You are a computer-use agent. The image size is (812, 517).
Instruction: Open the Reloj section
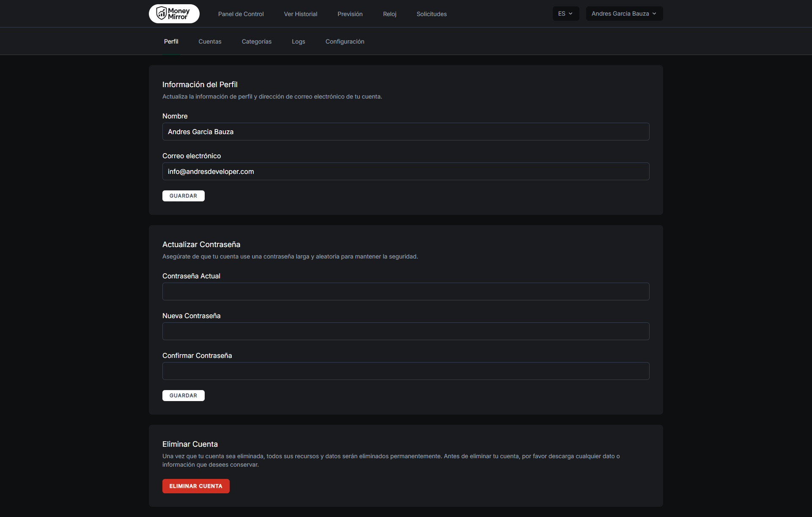[x=390, y=14]
